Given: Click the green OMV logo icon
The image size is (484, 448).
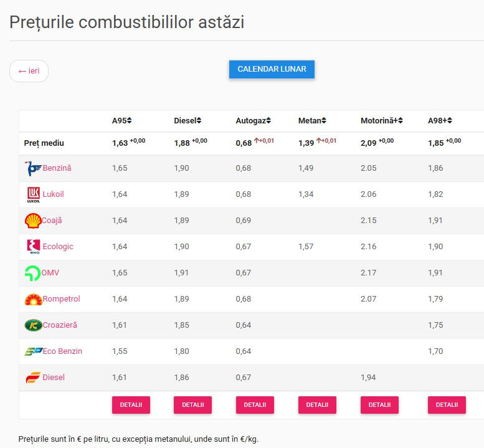Looking at the screenshot, I should coord(32,273).
